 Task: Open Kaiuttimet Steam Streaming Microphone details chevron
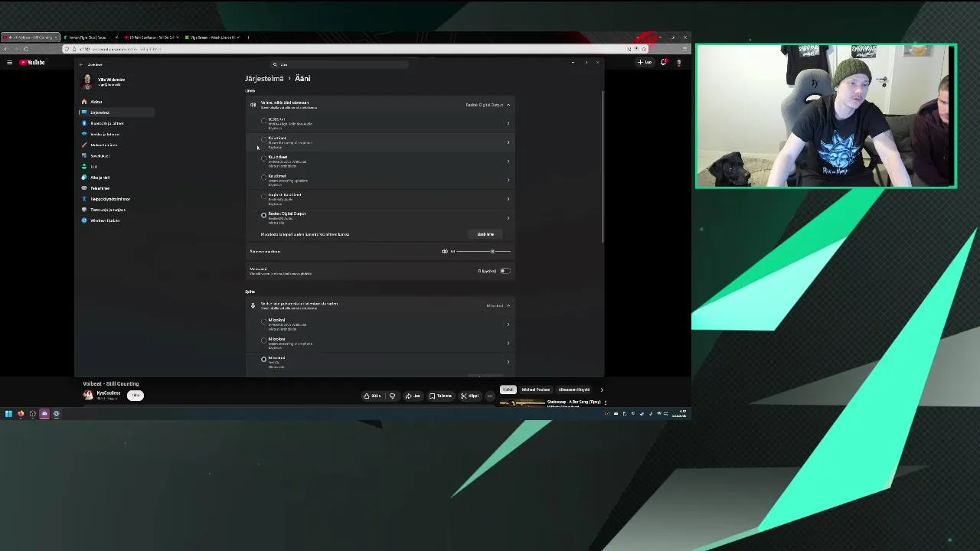[x=508, y=142]
